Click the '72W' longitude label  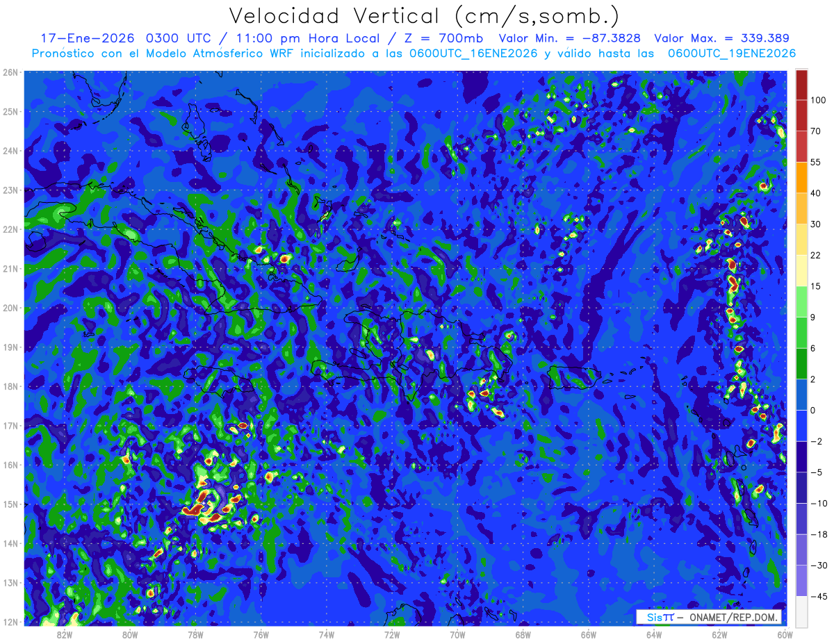[392, 634]
